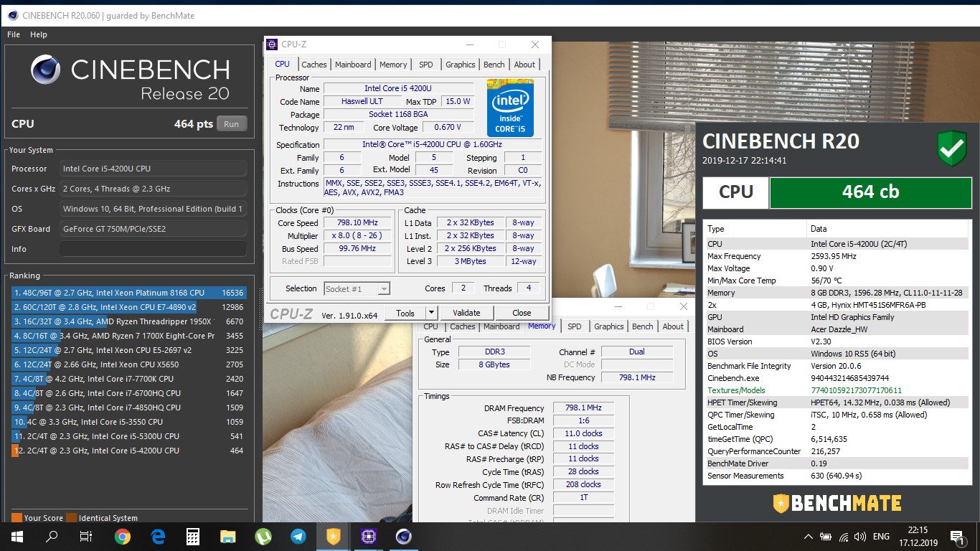Viewport: 980px width, 551px height.
Task: Launch Google Chrome from taskbar
Action: (122, 536)
